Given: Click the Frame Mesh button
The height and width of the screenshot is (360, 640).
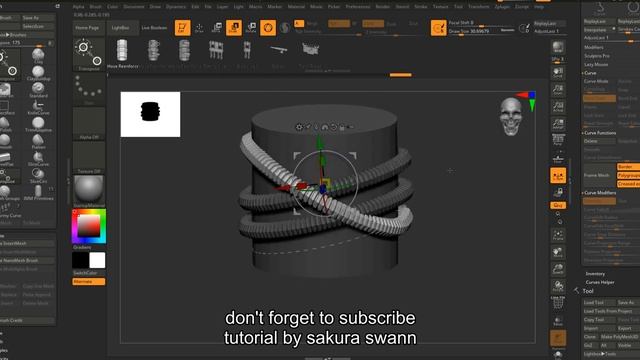Looking at the screenshot, I should 599,176.
